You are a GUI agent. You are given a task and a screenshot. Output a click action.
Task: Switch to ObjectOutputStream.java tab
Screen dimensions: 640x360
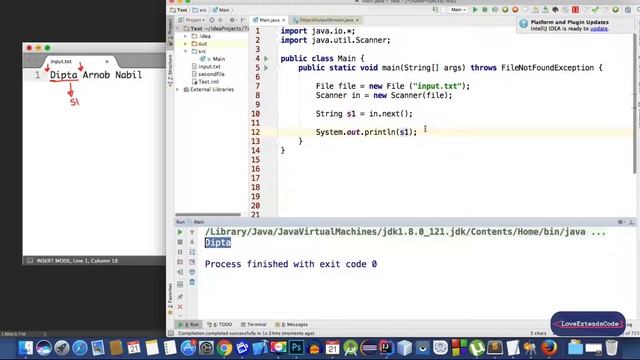(325, 20)
